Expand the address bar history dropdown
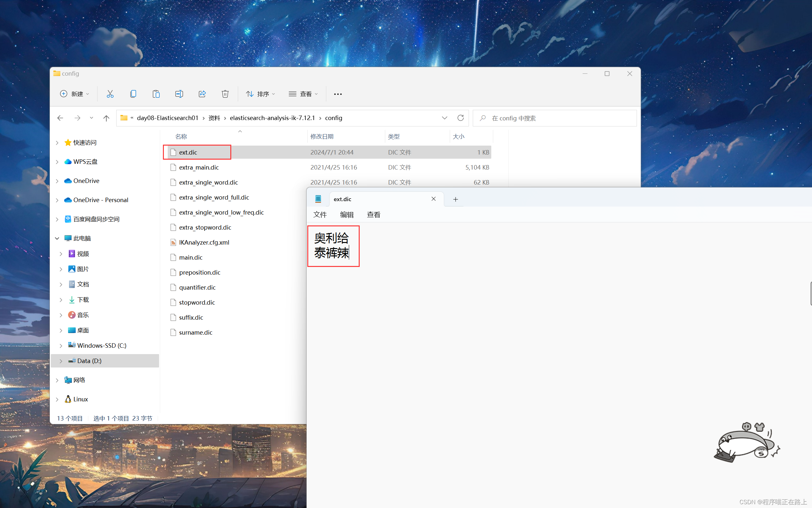The height and width of the screenshot is (508, 812). (x=444, y=118)
